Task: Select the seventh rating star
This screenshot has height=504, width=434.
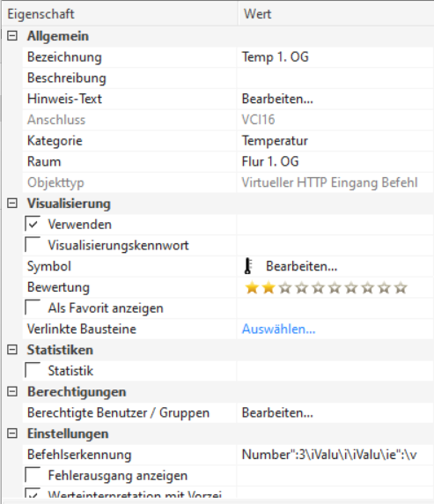Action: 351,287
